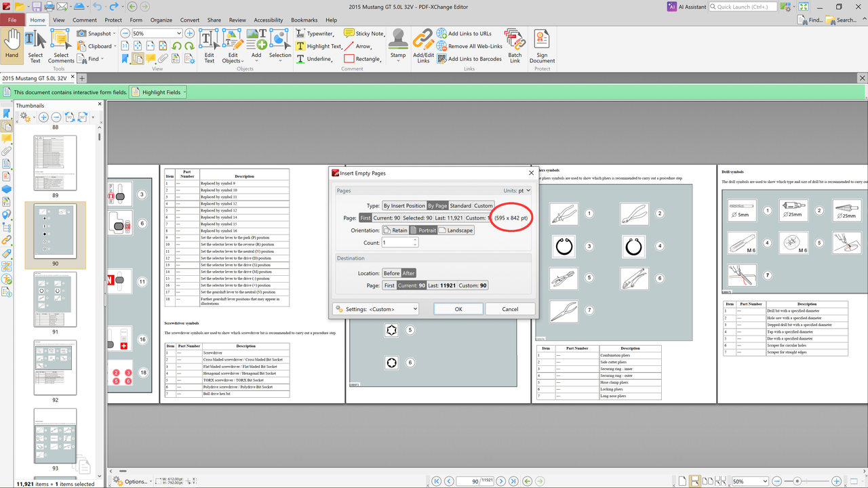Pick the Sticky Note tool

pos(364,33)
